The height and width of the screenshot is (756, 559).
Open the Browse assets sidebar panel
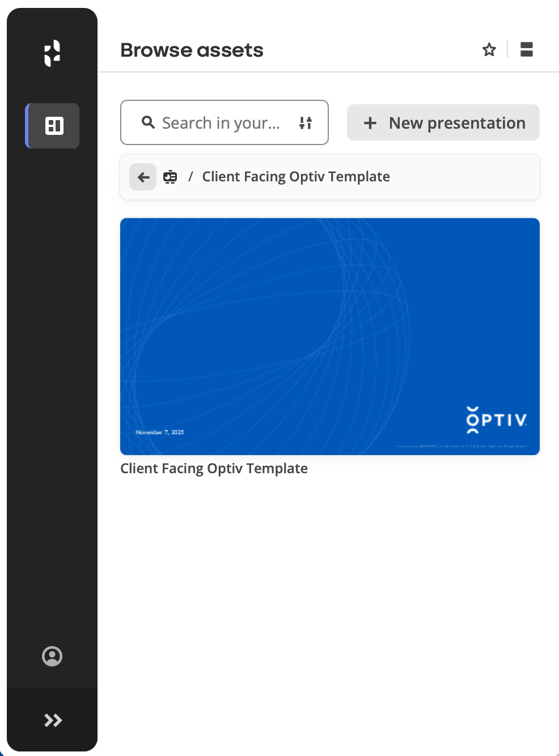53,126
